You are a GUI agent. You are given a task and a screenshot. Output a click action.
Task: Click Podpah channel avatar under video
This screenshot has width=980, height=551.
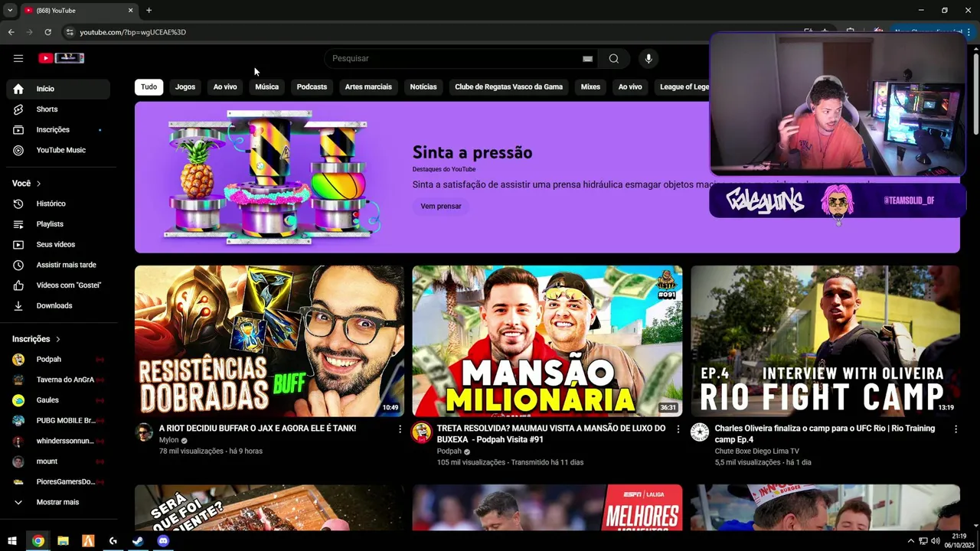click(x=422, y=432)
